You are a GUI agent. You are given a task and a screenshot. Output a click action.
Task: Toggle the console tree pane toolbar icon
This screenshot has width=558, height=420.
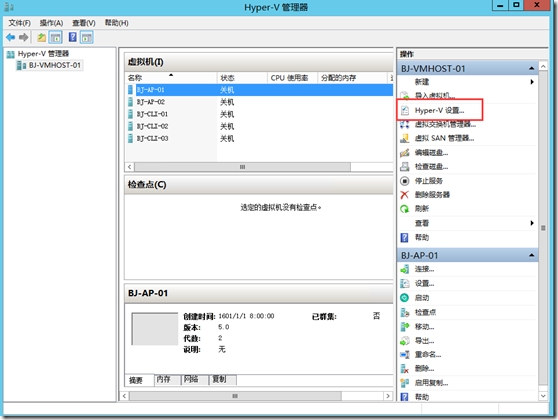coord(56,37)
